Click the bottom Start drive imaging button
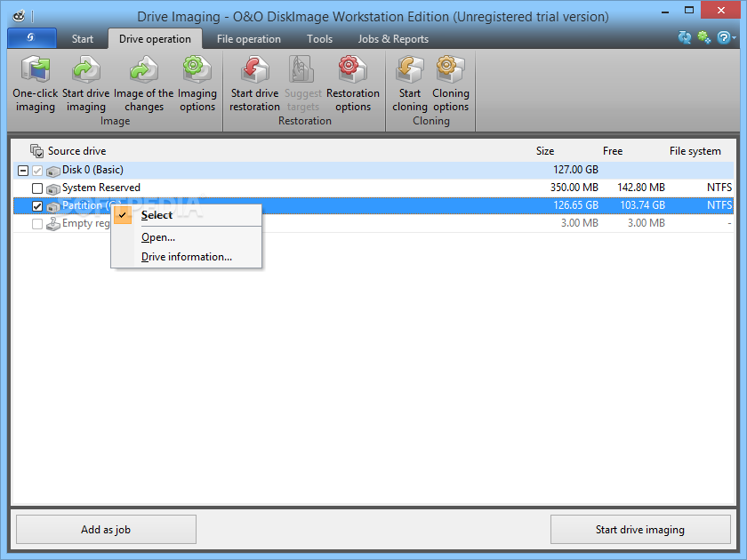 639,529
